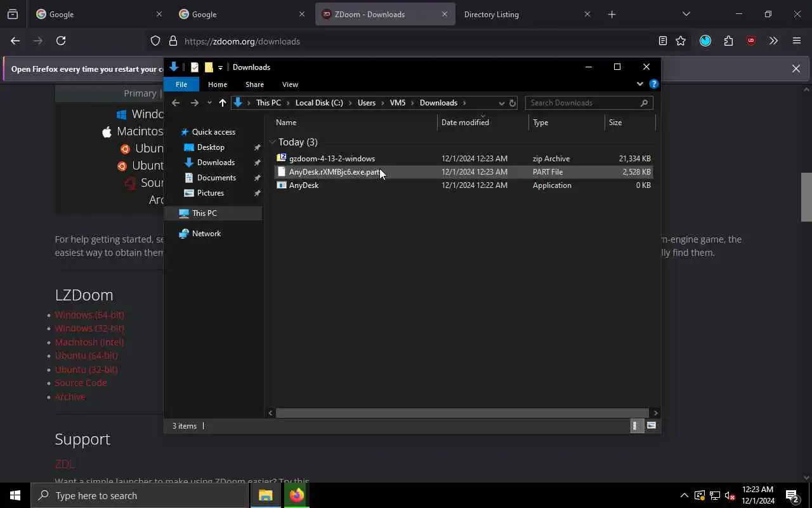Click the uBlock Origin extension icon
The width and height of the screenshot is (812, 508).
(x=751, y=41)
